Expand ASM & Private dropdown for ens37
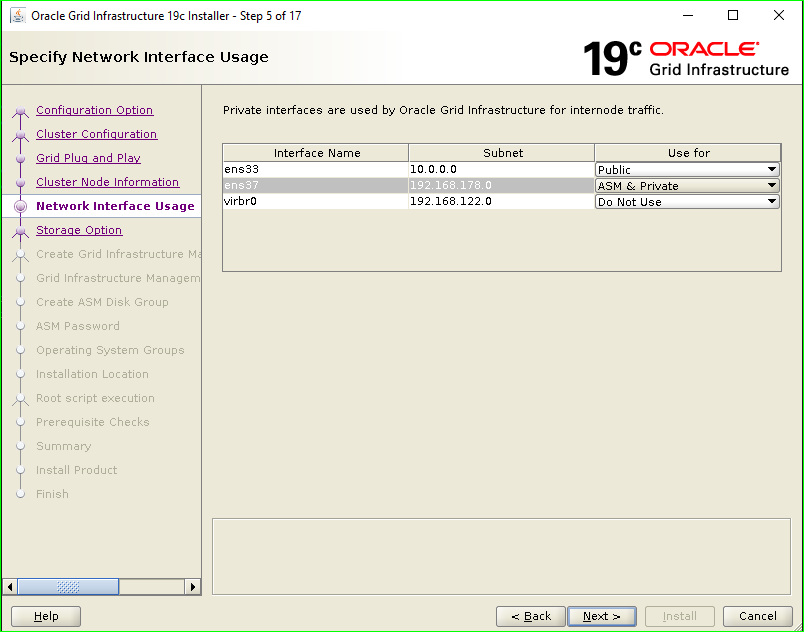 coord(687,186)
